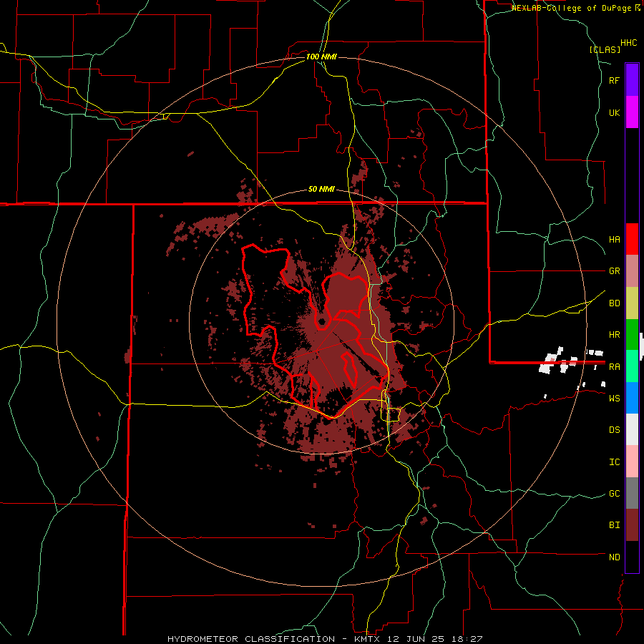Select the GR legend label

point(614,271)
